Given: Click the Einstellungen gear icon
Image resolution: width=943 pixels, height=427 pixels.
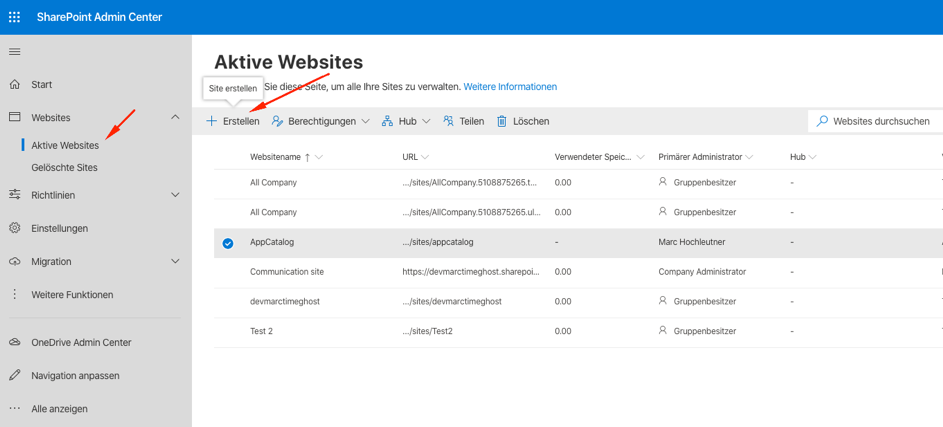Looking at the screenshot, I should click(x=15, y=229).
